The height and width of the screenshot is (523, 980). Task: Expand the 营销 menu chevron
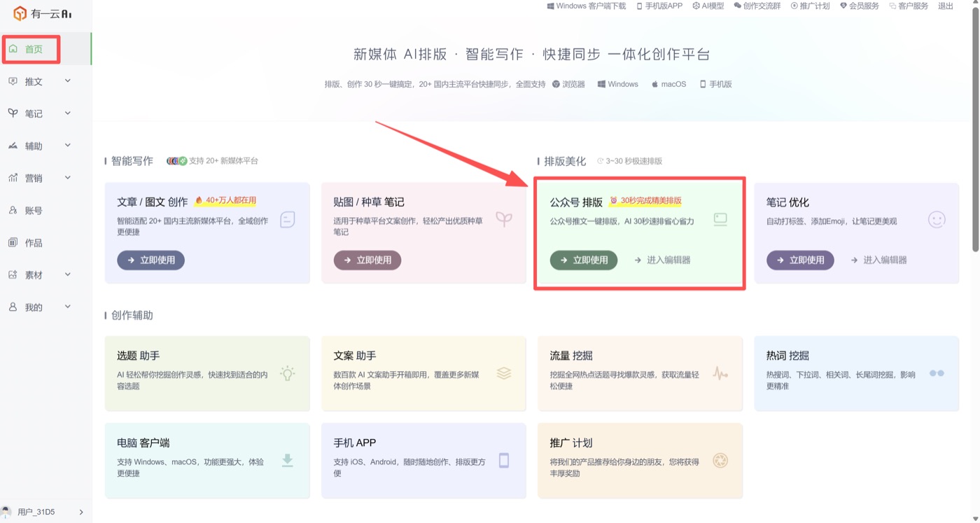(x=68, y=178)
